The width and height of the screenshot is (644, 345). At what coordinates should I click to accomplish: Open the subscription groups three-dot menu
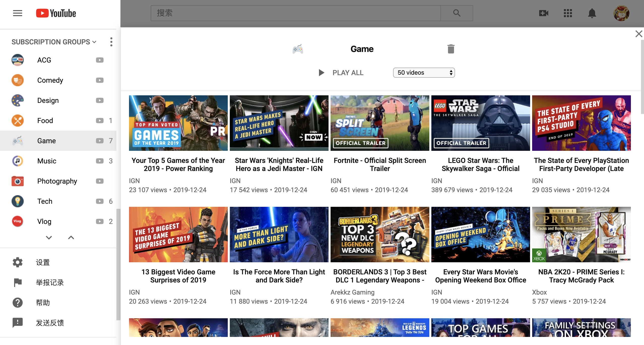point(111,42)
